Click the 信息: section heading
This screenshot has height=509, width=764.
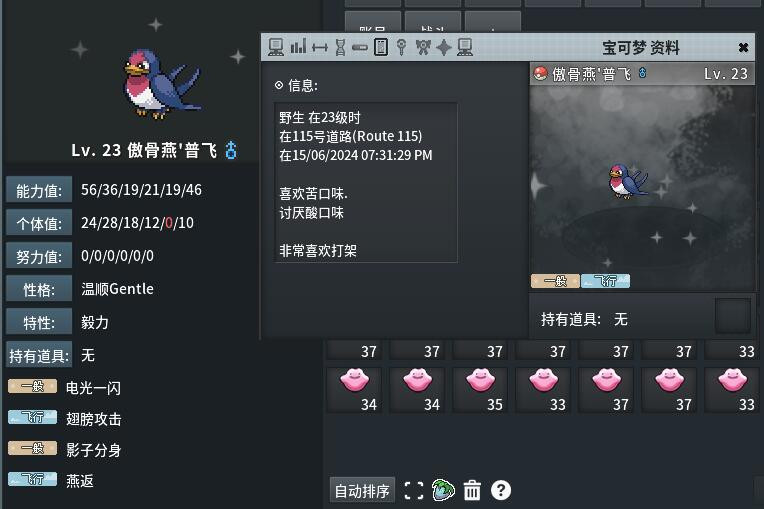click(303, 85)
